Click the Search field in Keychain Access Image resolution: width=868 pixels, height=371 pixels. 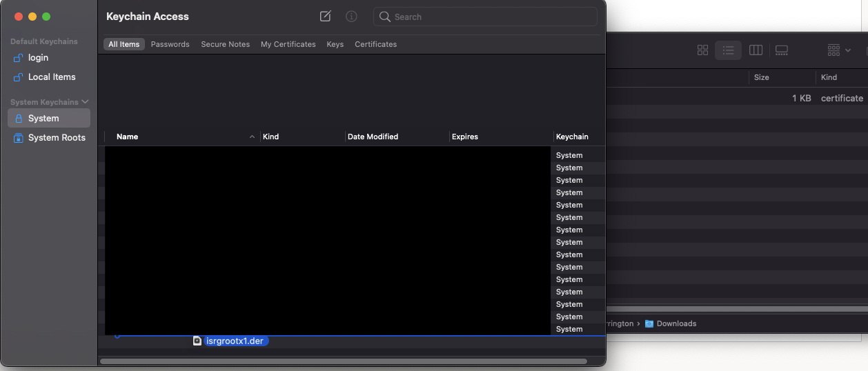point(485,17)
